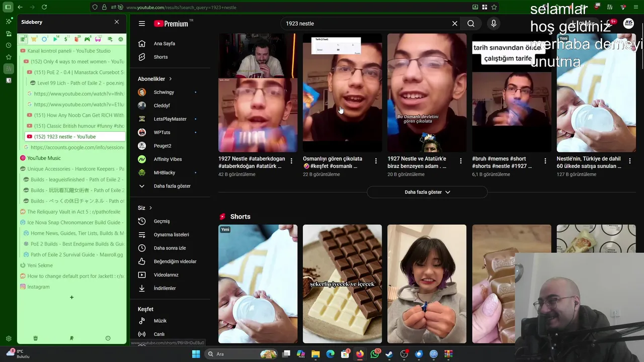This screenshot has height=362, width=644.
Task: Open Oynatma listeleri playlists
Action: click(x=170, y=235)
